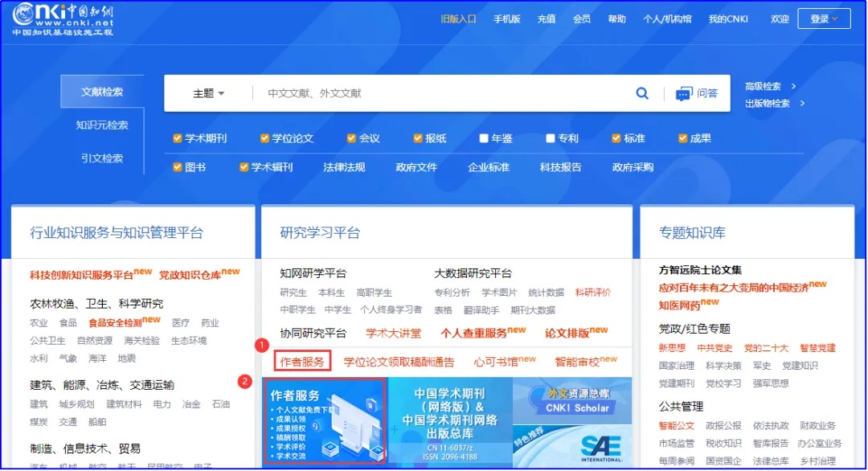Open 帮助 in the top menu
The image size is (868, 471).
tap(616, 18)
